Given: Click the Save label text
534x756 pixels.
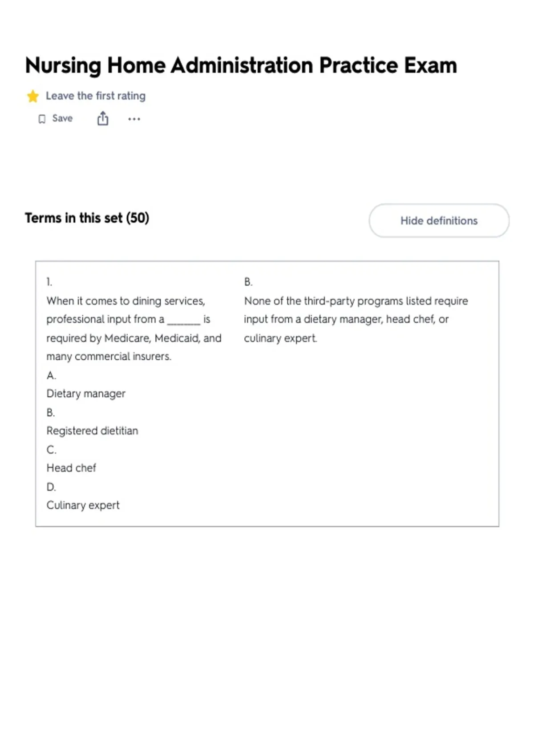Looking at the screenshot, I should (62, 118).
